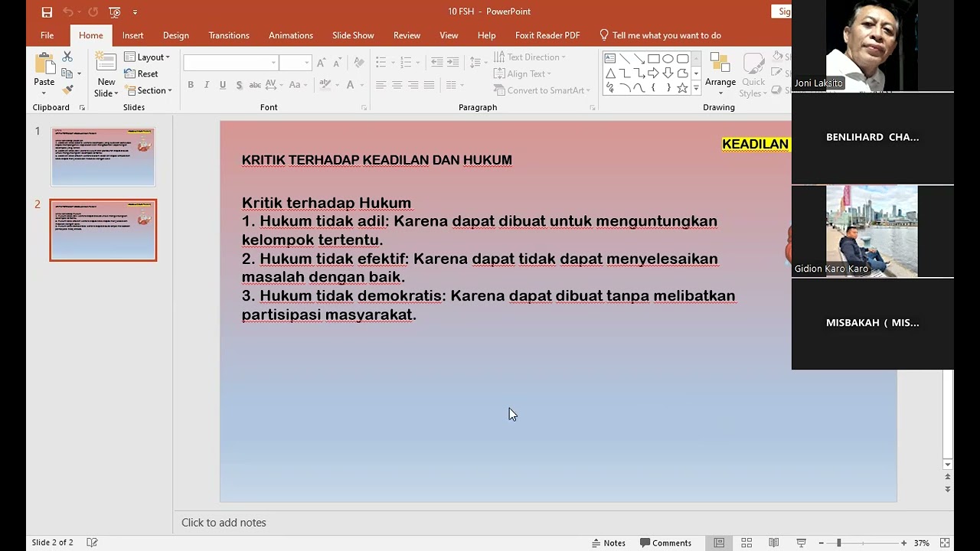
Task: Decrease font size with the small A
Action: click(x=337, y=63)
